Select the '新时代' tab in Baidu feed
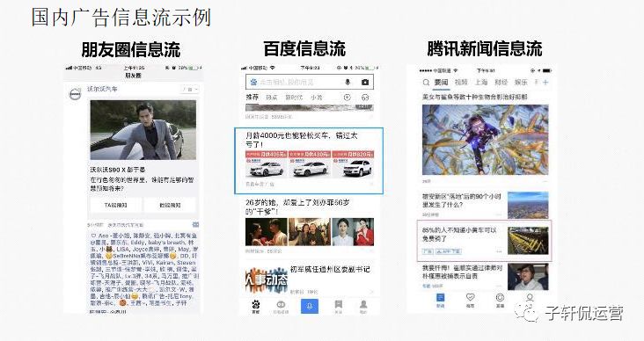 click(294, 98)
